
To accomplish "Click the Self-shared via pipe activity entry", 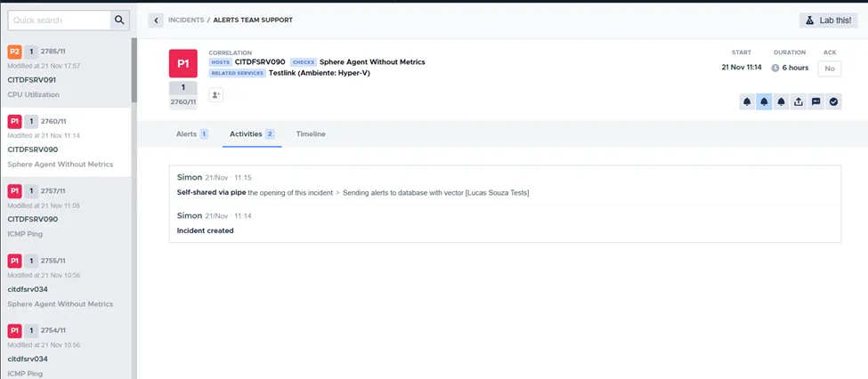I will point(353,192).
